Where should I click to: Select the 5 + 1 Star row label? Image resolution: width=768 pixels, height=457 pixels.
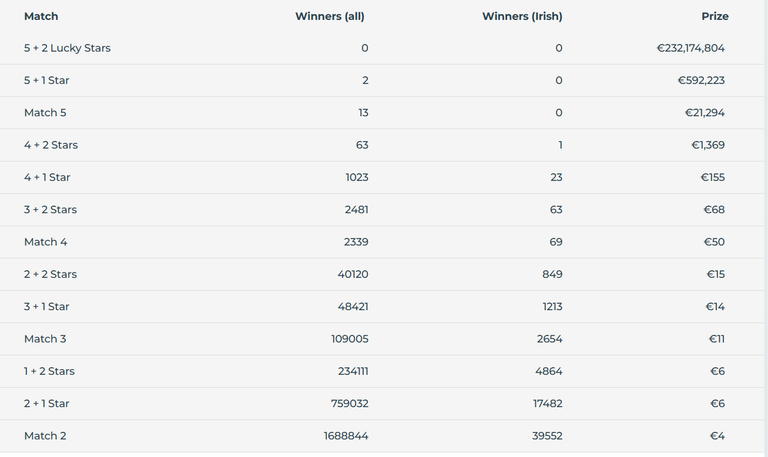click(47, 80)
